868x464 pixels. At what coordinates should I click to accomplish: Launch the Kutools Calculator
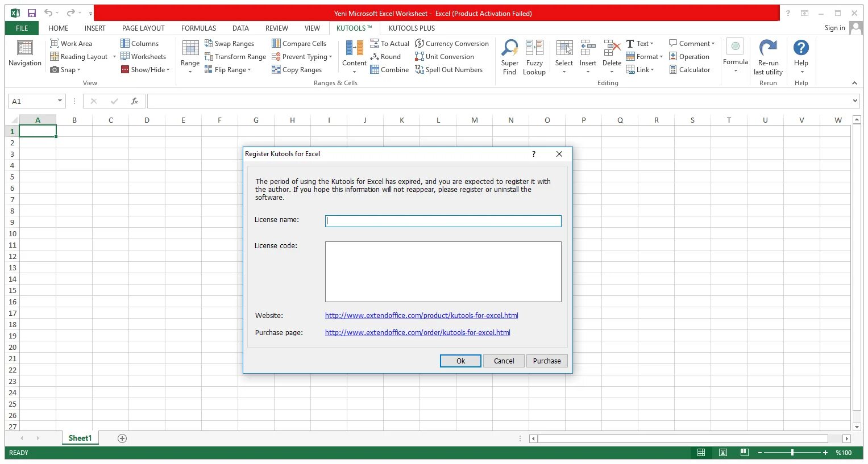point(690,69)
